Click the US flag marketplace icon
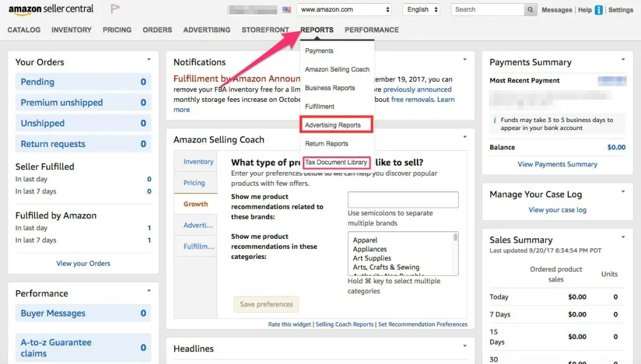 coord(287,9)
